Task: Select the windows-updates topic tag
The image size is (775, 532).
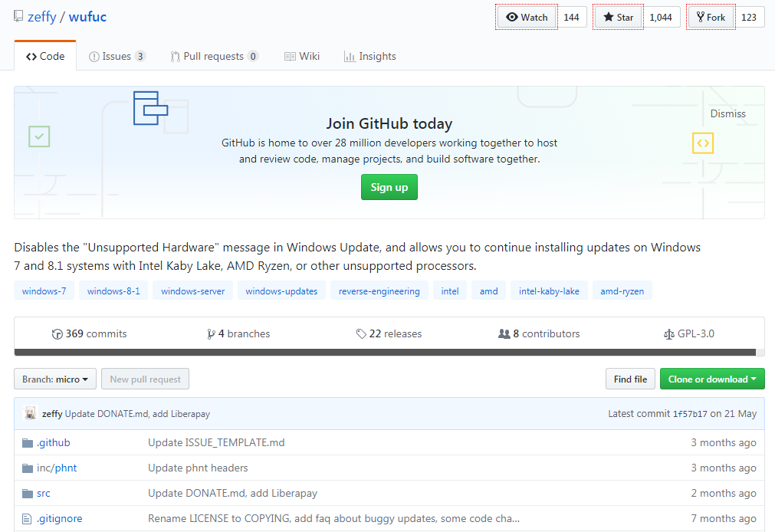Action: tap(282, 291)
